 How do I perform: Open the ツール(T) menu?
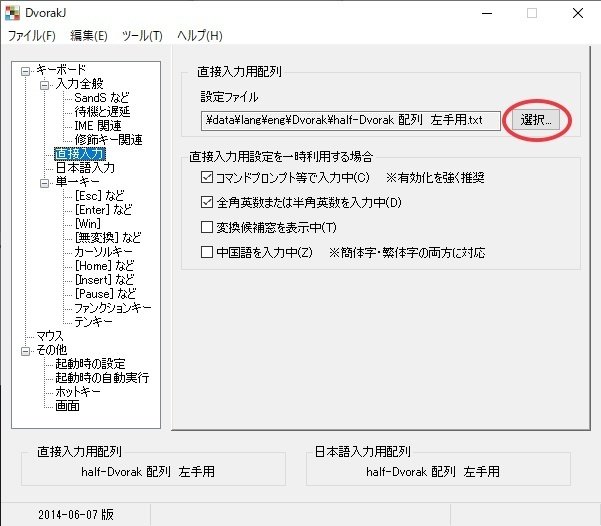[x=142, y=36]
